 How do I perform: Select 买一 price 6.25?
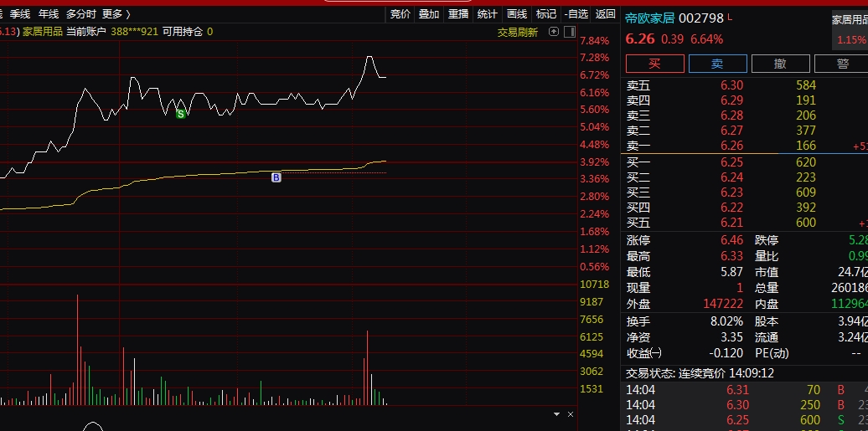click(731, 162)
